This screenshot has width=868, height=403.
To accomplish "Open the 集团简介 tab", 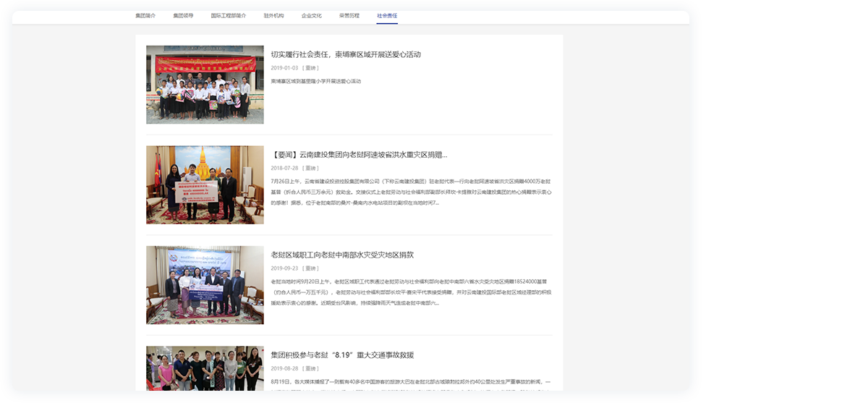I will coord(145,15).
